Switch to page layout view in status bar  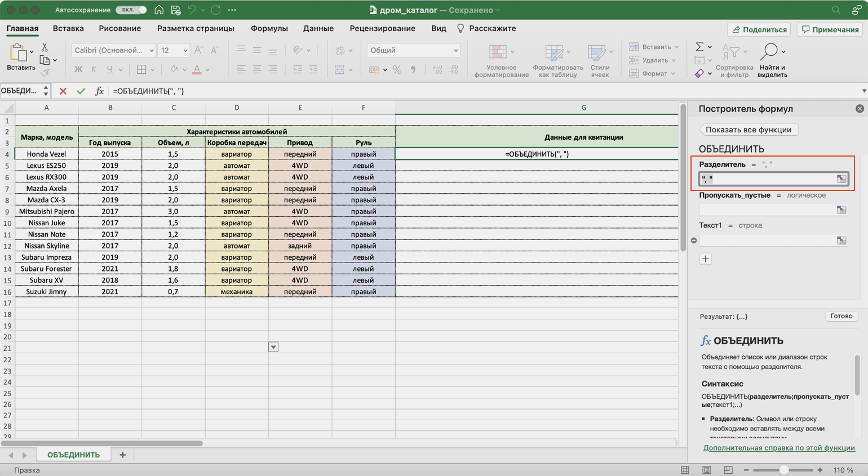706,470
